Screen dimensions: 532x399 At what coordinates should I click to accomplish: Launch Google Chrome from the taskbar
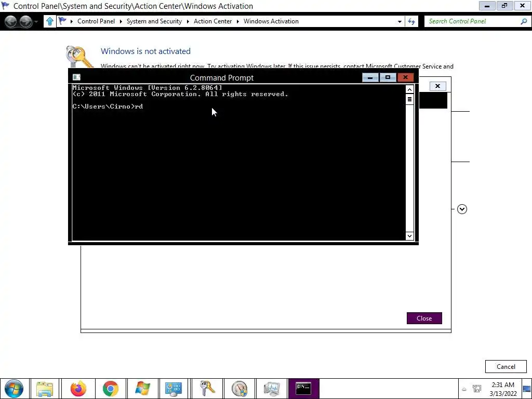pyautogui.click(x=110, y=389)
